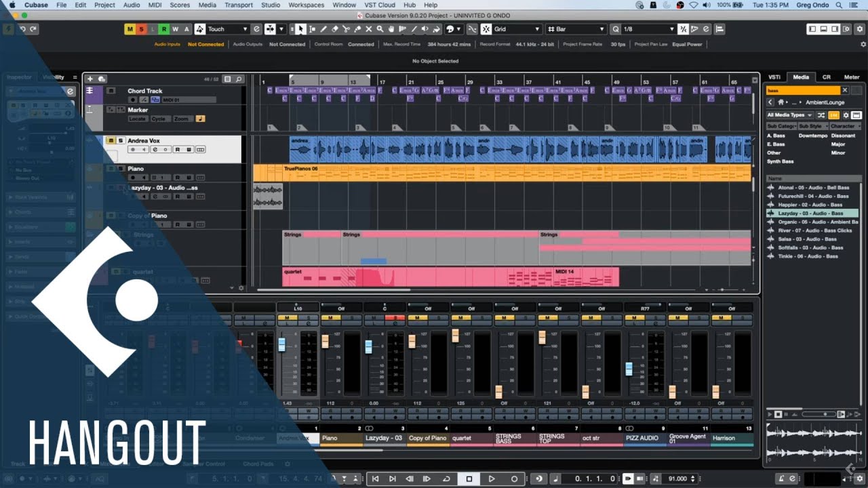Clear the bass search field
868x488 pixels.
point(845,90)
